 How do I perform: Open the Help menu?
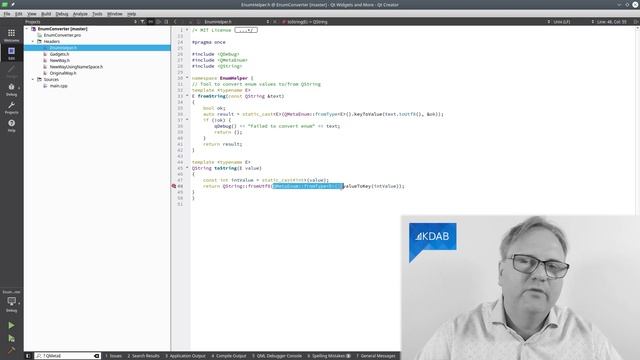coord(131,14)
